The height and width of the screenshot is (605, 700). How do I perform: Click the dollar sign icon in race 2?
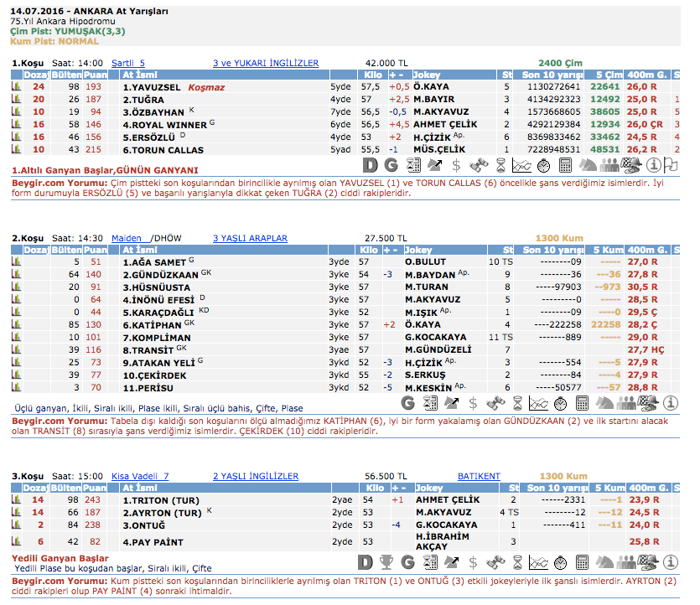(x=473, y=403)
